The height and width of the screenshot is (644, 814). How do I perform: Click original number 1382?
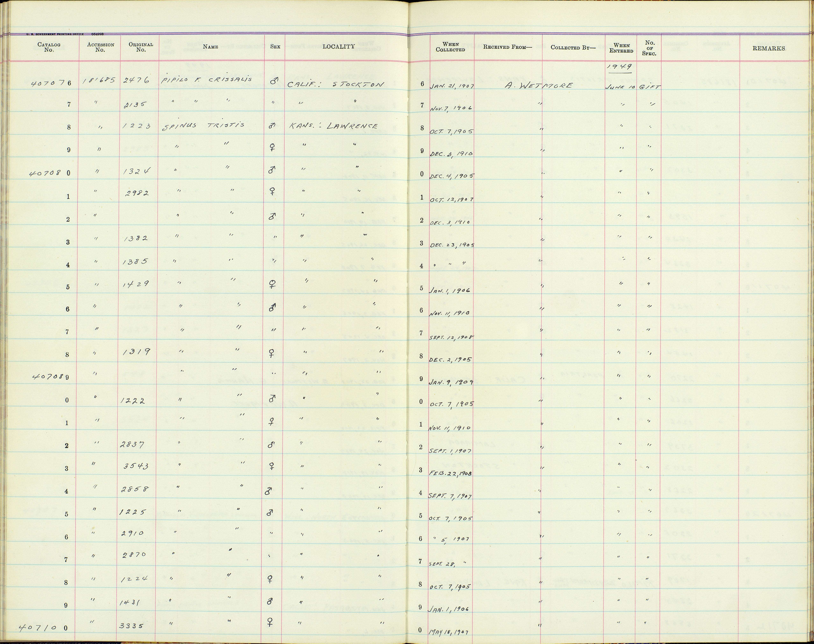tap(136, 239)
